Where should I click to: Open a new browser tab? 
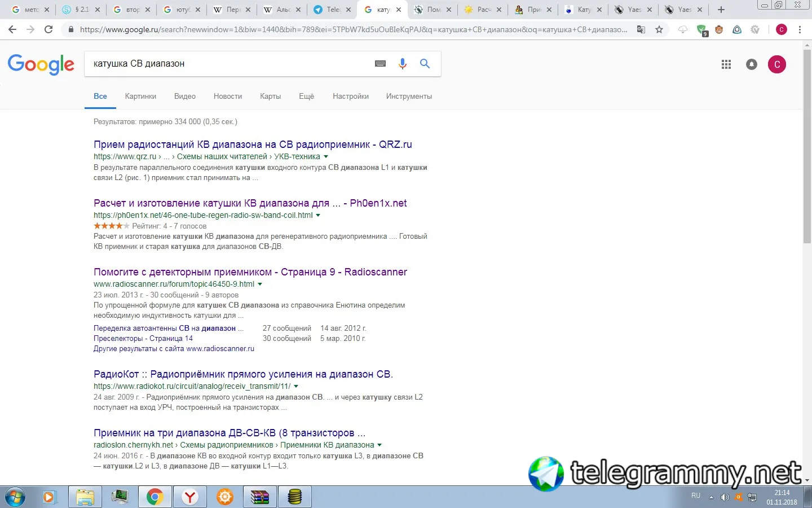pos(721,10)
